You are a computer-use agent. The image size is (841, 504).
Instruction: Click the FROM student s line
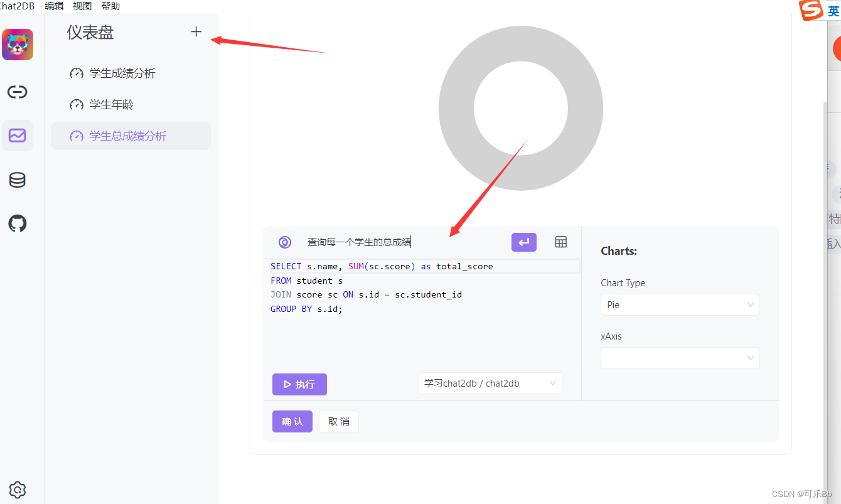(x=307, y=281)
